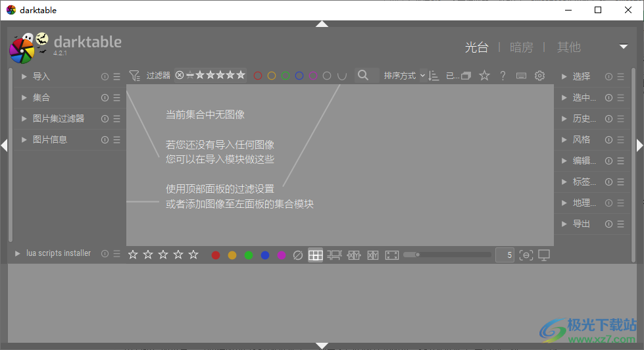Open presets menu for 集合 module
644x350 pixels.
117,98
